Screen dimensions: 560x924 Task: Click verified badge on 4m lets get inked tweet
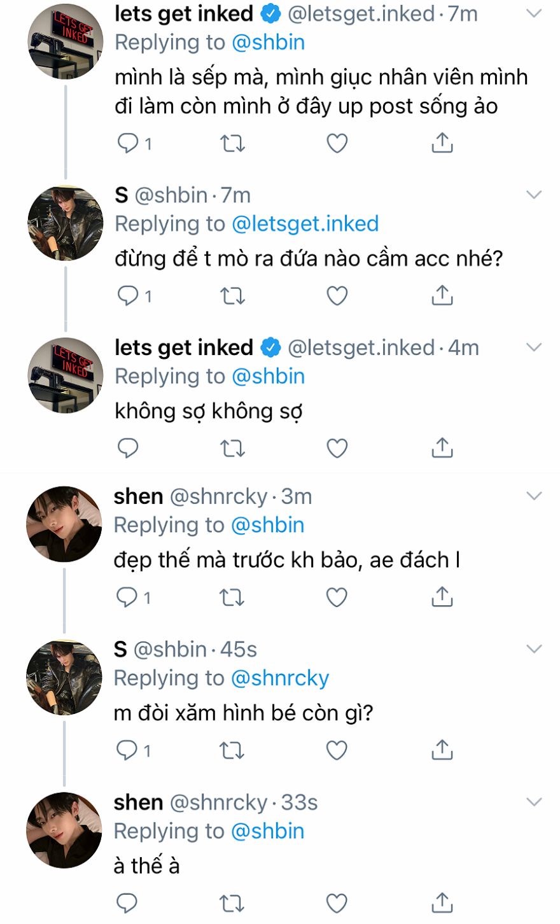(x=271, y=348)
